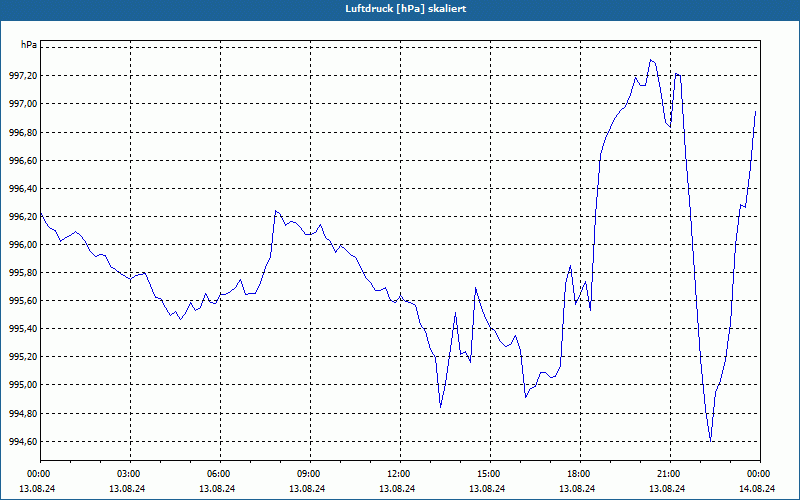Select the 995,80 y-axis value
This screenshot has height=500, width=800.
[x=22, y=273]
